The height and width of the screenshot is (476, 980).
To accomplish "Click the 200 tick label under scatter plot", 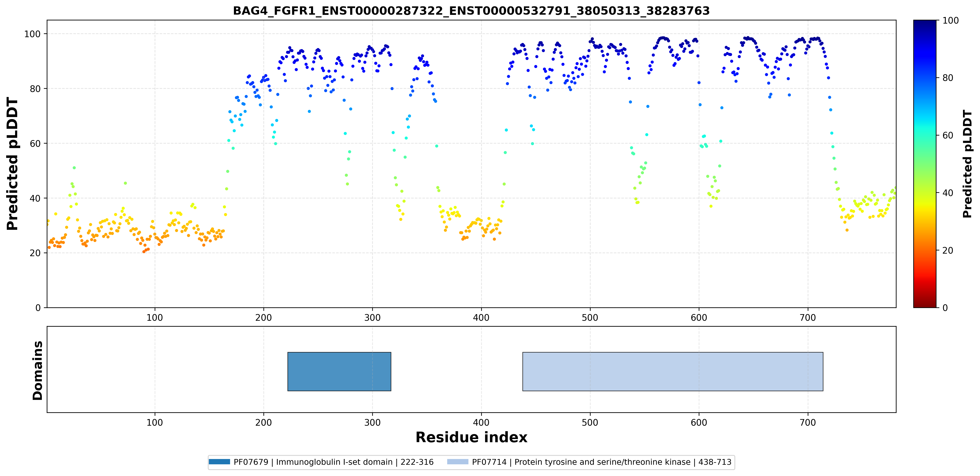I will point(264,318).
